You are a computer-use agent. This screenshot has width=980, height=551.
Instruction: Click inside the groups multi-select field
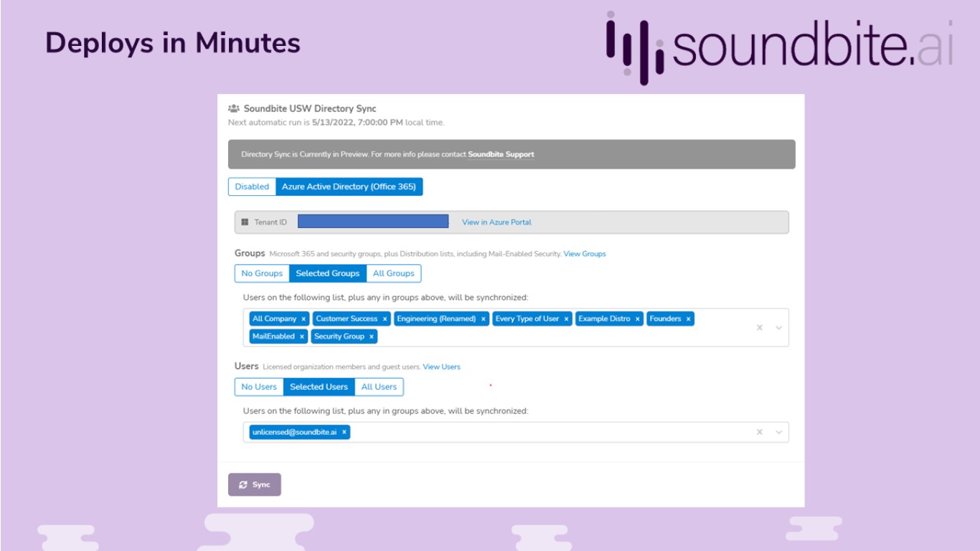(x=516, y=327)
